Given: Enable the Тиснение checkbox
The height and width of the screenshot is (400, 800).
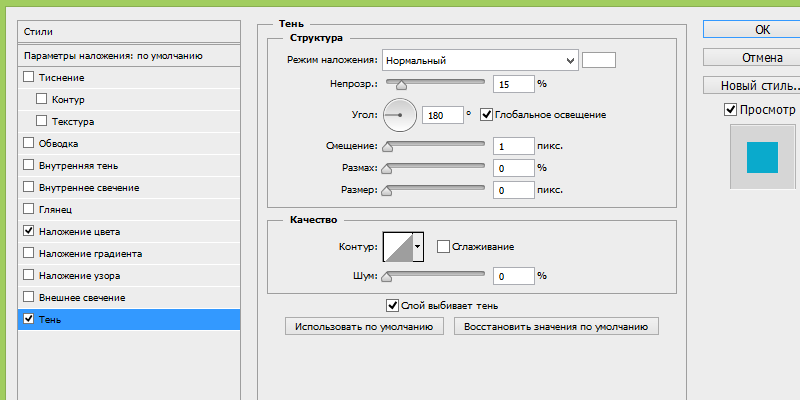Looking at the screenshot, I should click(x=28, y=77).
